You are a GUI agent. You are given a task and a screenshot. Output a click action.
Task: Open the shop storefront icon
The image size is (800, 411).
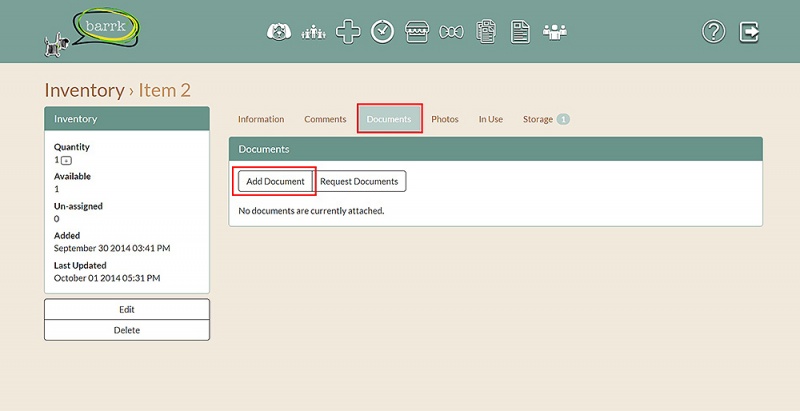click(x=417, y=32)
